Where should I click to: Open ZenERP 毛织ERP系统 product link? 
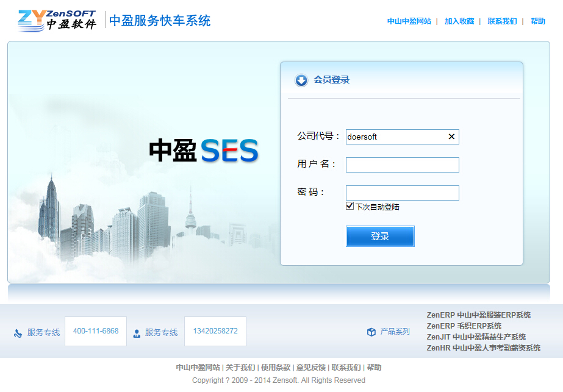click(464, 326)
